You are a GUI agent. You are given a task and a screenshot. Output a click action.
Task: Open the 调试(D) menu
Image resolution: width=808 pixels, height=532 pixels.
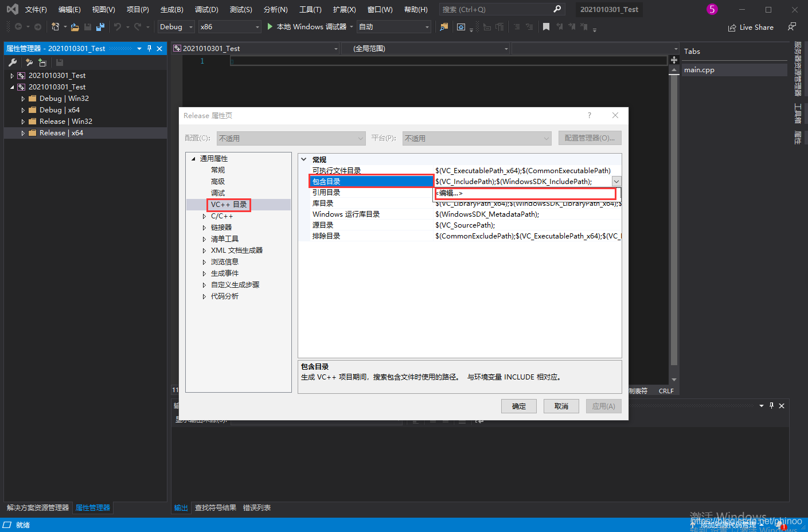(x=206, y=9)
